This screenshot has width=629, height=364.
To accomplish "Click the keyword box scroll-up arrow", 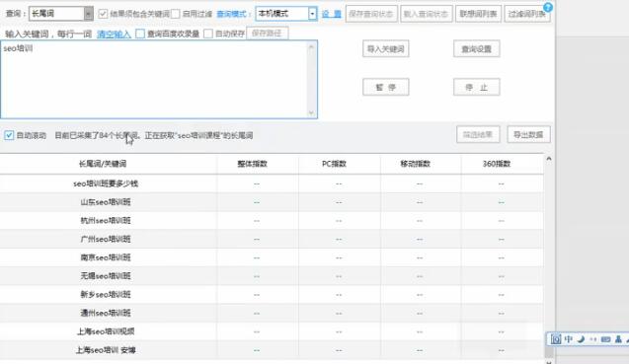I will pos(311,47).
